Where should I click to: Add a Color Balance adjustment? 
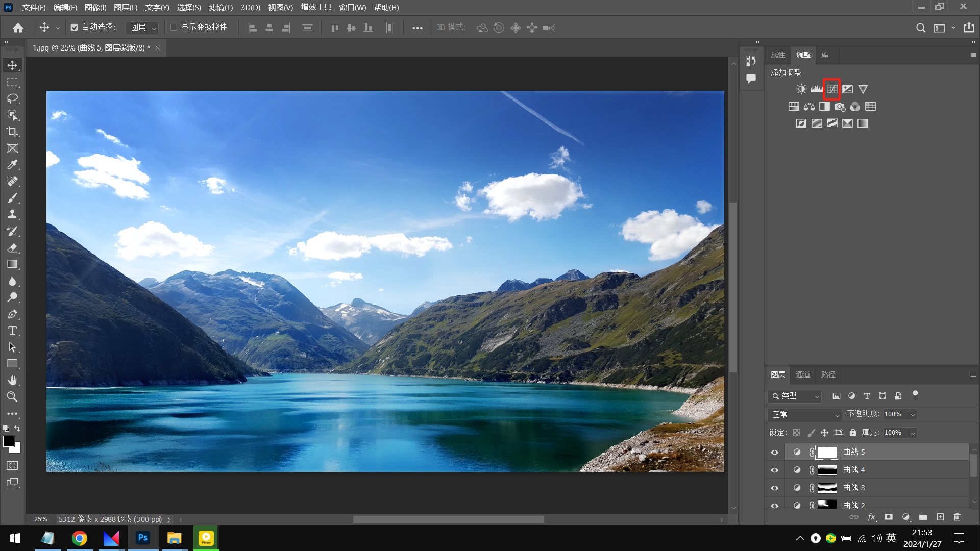809,107
